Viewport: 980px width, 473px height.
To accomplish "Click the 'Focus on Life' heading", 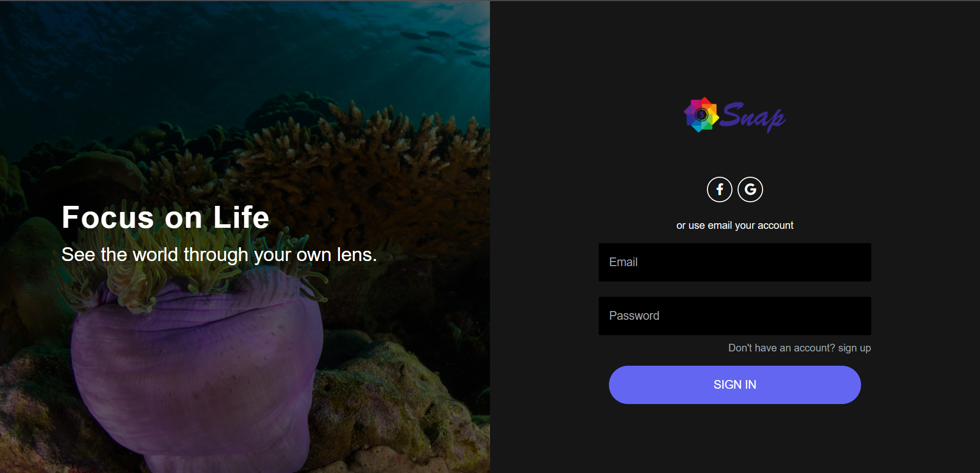I will pyautogui.click(x=165, y=218).
